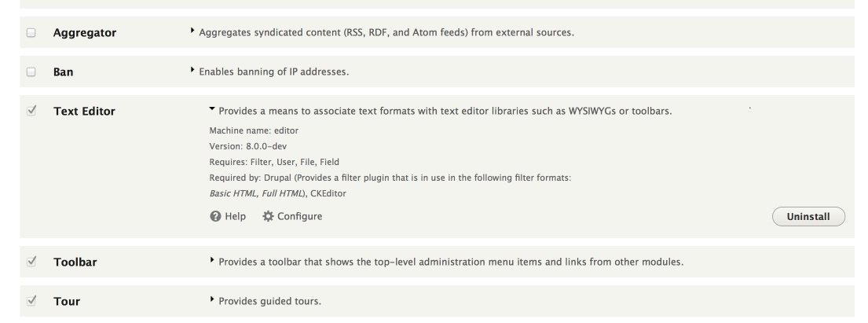
Task: Click the Tour module name label
Action: [x=67, y=302]
